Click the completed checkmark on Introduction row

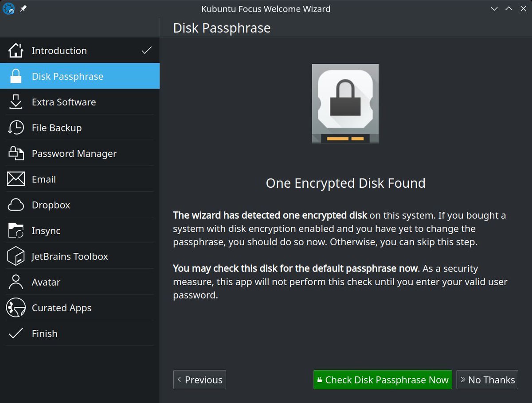146,50
